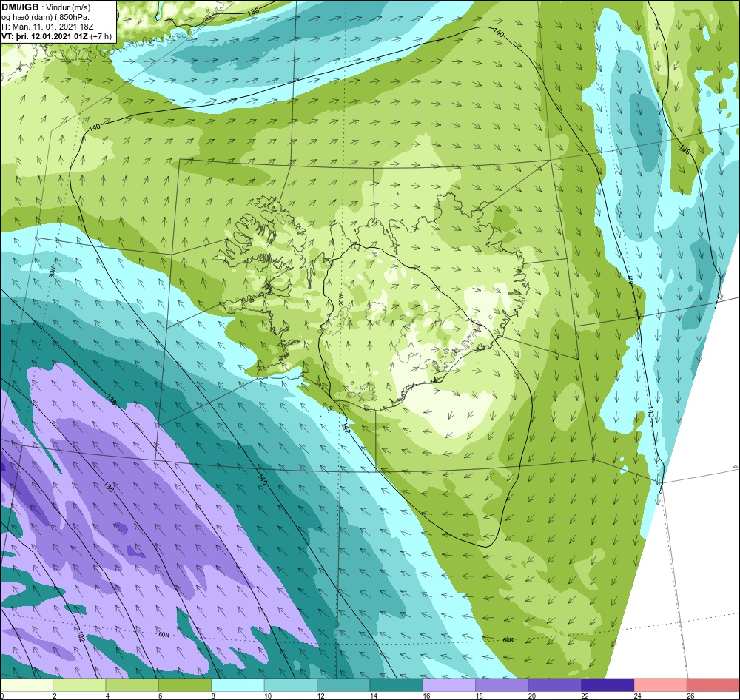Click the legend tick label '26'
The image size is (740, 700).
tap(690, 696)
